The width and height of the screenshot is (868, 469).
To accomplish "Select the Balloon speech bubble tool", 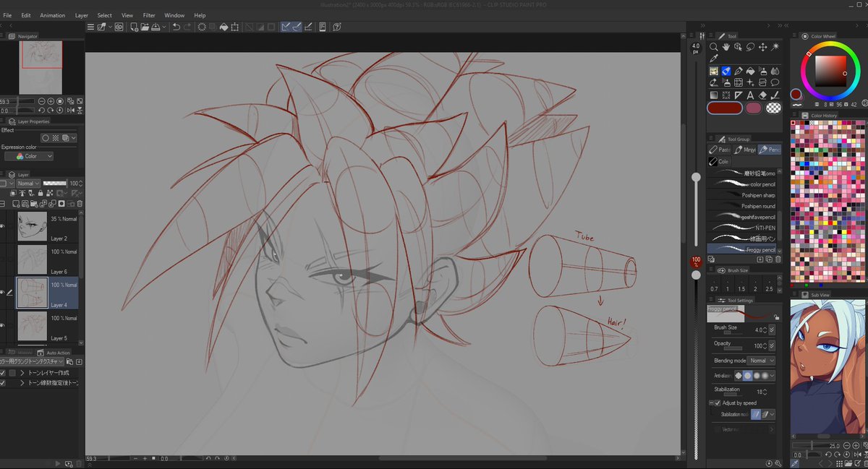I will pyautogui.click(x=775, y=82).
